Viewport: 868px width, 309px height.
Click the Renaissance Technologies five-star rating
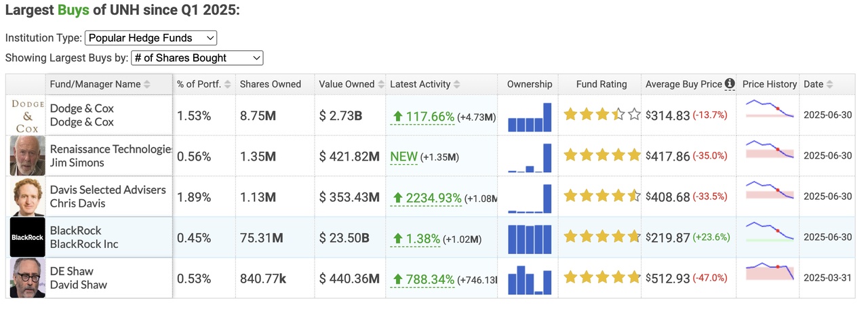(602, 155)
